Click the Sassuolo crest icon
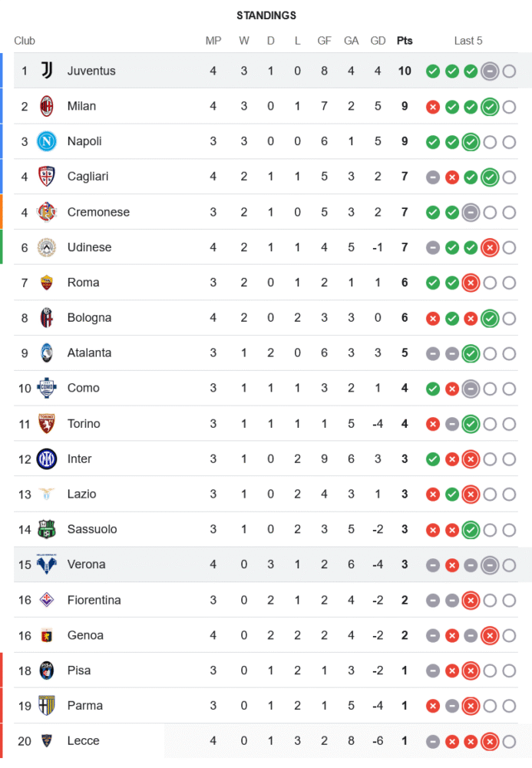The image size is (532, 768). pyautogui.click(x=47, y=530)
